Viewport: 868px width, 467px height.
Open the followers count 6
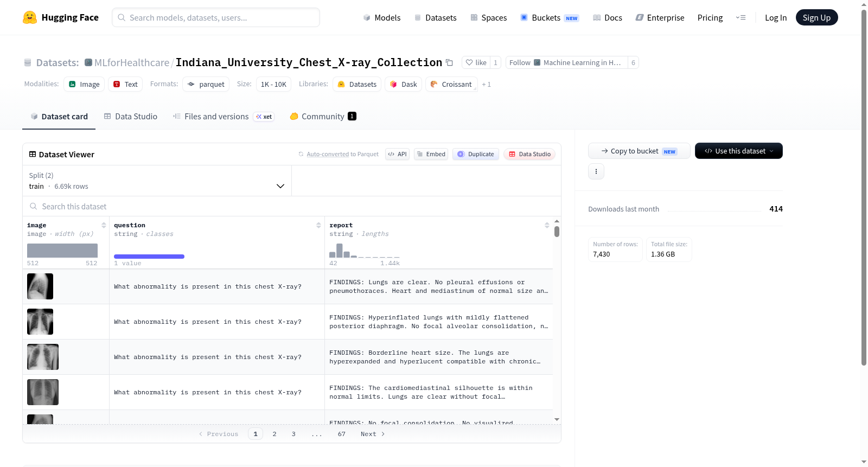click(x=633, y=62)
